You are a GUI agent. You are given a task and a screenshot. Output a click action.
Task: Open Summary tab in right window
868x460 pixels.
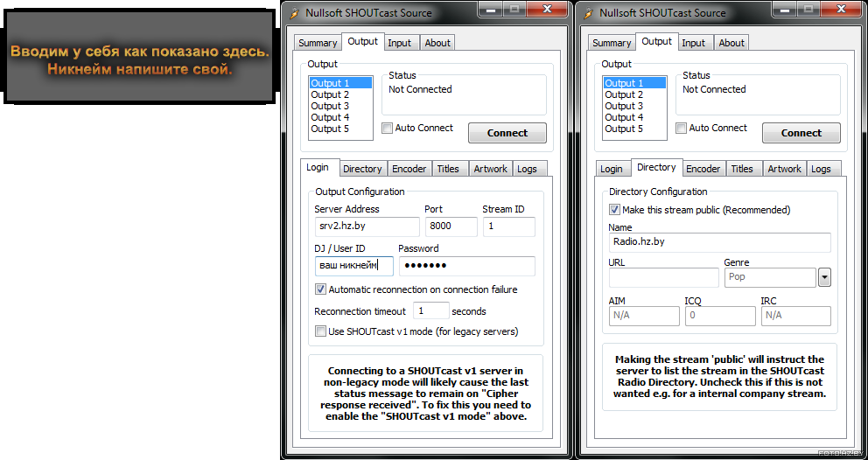pos(612,43)
